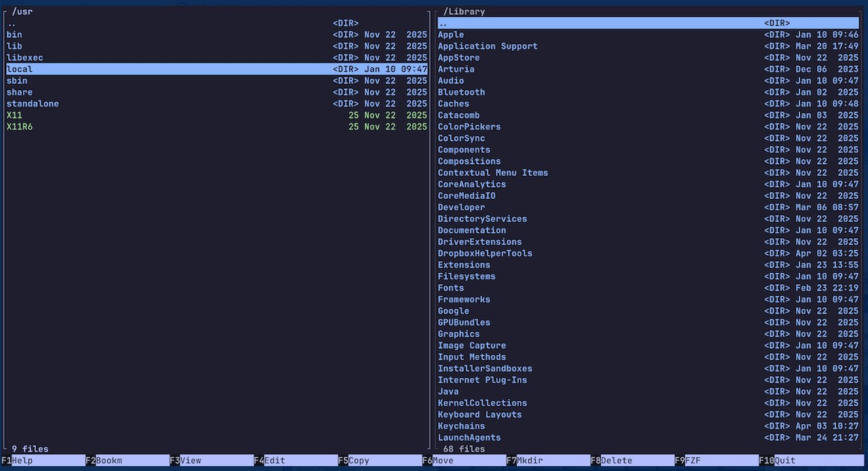This screenshot has width=868, height=471.
Task: Click the F4 Edit button
Action: tap(296, 460)
